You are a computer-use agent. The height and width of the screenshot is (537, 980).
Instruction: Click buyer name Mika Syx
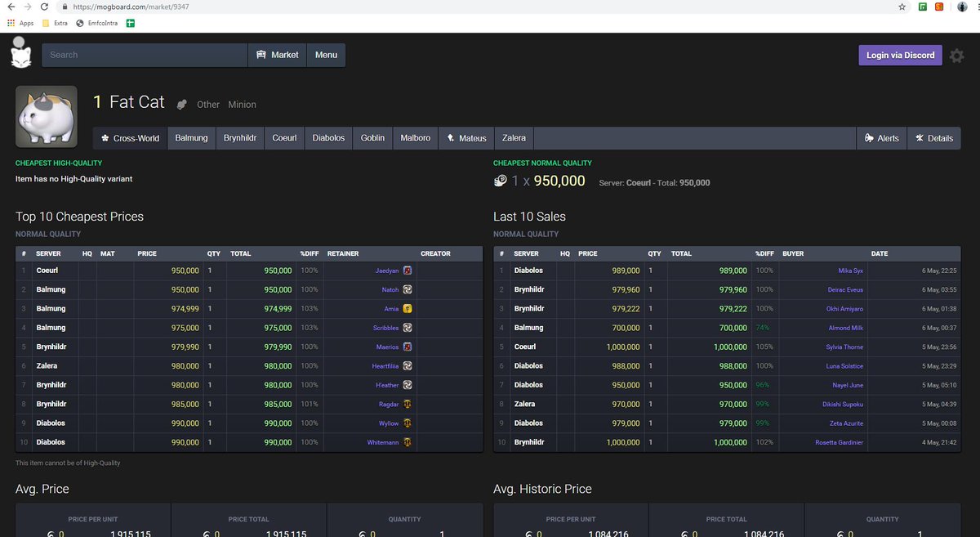pos(851,271)
